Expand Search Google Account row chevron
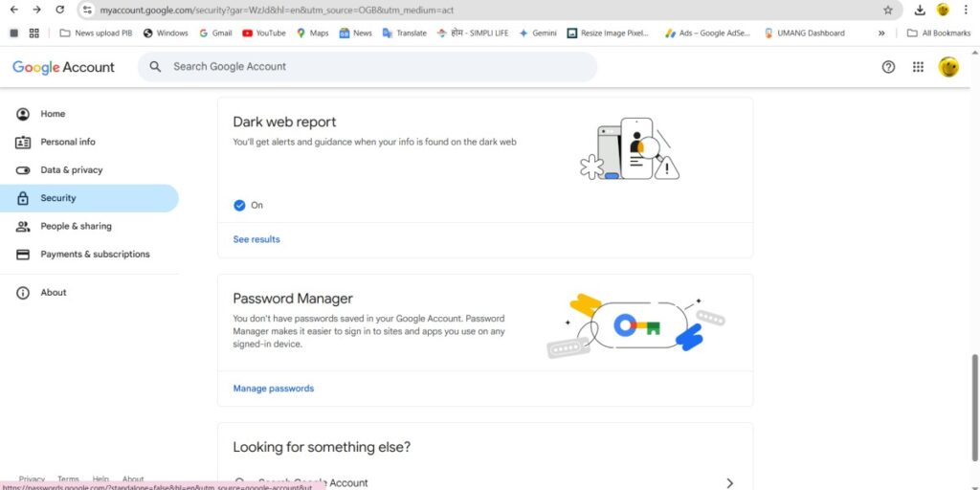The height and width of the screenshot is (490, 980). tap(729, 483)
